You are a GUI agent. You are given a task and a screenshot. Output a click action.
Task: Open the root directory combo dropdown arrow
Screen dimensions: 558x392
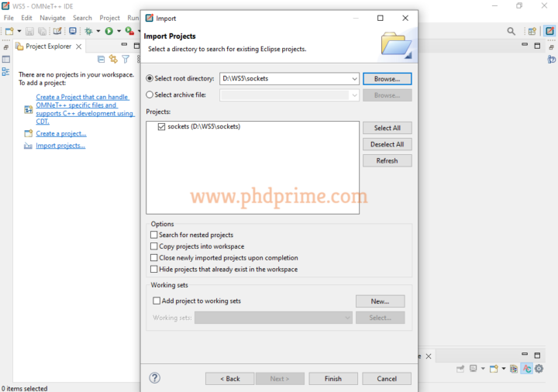[x=354, y=78]
